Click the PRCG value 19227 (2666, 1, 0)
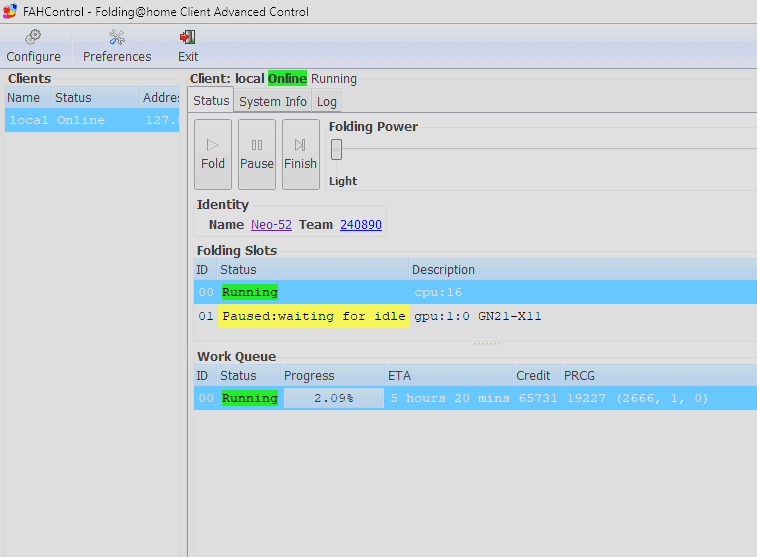Screen dimensions: 757x557 637,398
